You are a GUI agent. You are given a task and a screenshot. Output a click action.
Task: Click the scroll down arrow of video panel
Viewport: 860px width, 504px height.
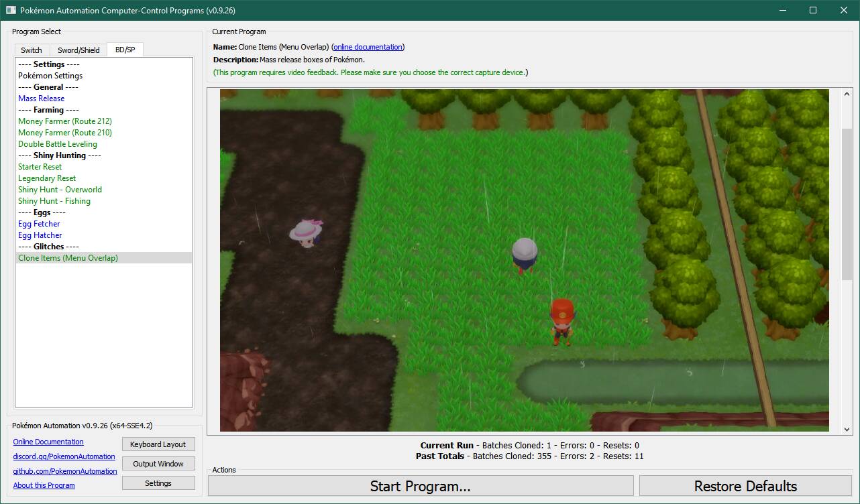[x=847, y=430]
